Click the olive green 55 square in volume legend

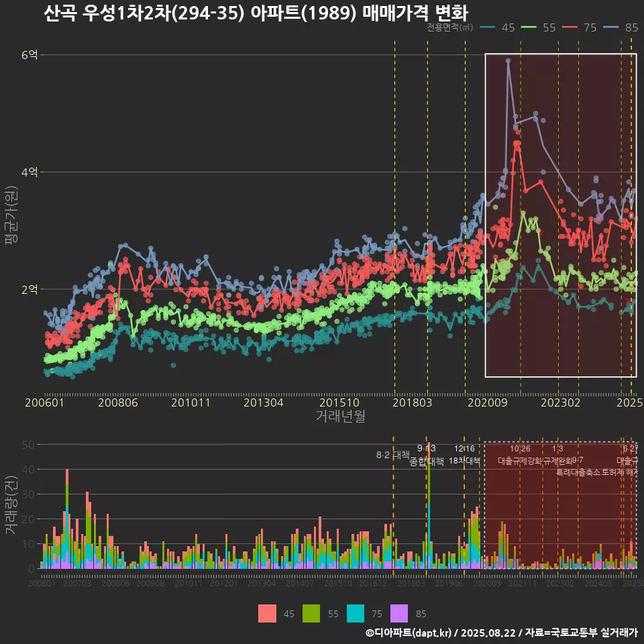click(x=311, y=614)
